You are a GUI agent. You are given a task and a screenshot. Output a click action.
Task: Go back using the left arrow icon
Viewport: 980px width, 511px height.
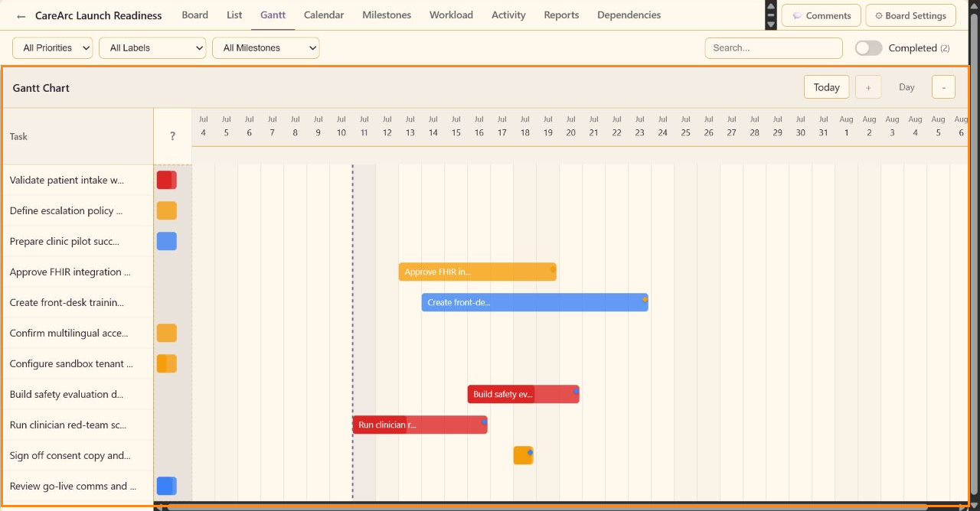(x=21, y=16)
